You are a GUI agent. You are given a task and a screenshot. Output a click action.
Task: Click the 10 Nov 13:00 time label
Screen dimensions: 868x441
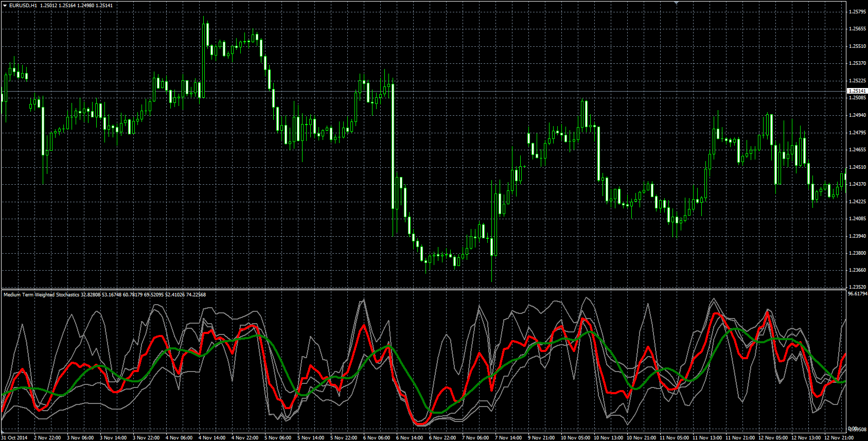coord(608,438)
